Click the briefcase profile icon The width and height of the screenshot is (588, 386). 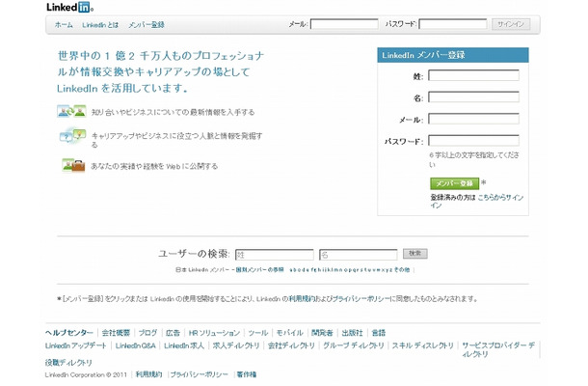click(x=73, y=165)
